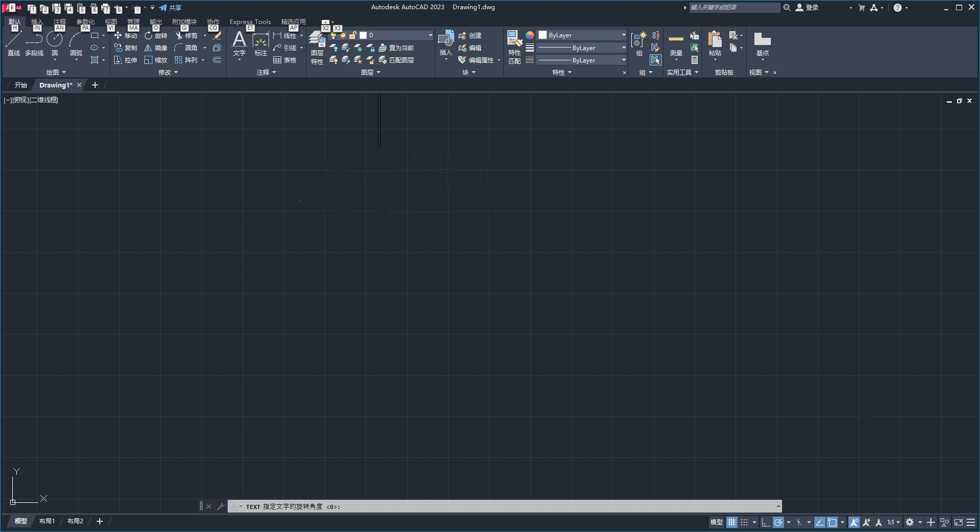Expand the 绘图 (Draw) panel
Image resolution: width=980 pixels, height=532 pixels.
tap(56, 73)
